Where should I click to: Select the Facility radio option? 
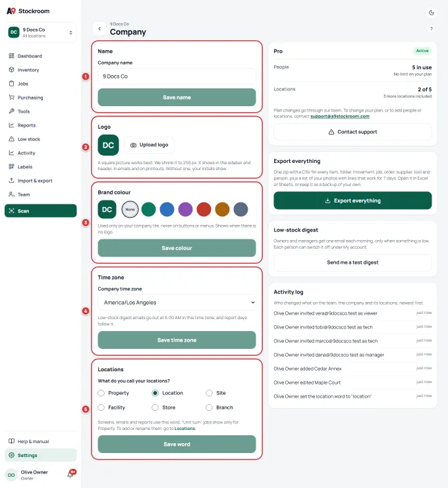(x=101, y=408)
